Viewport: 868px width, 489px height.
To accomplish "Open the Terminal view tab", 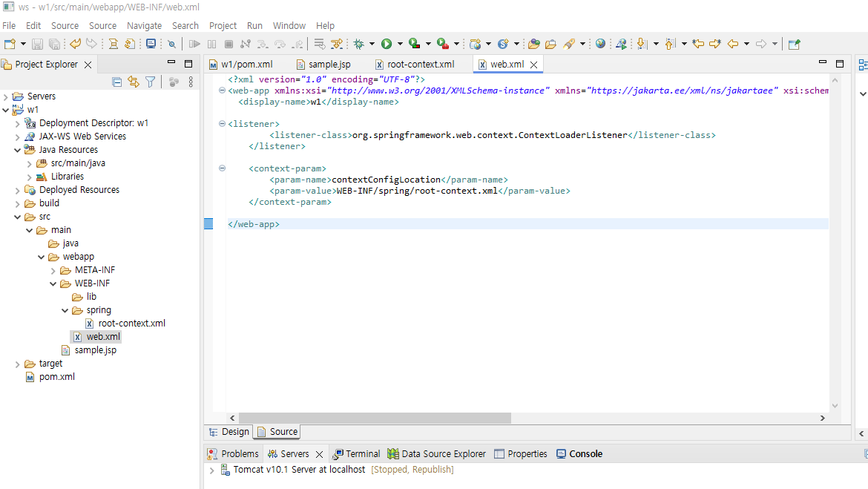I will (357, 453).
